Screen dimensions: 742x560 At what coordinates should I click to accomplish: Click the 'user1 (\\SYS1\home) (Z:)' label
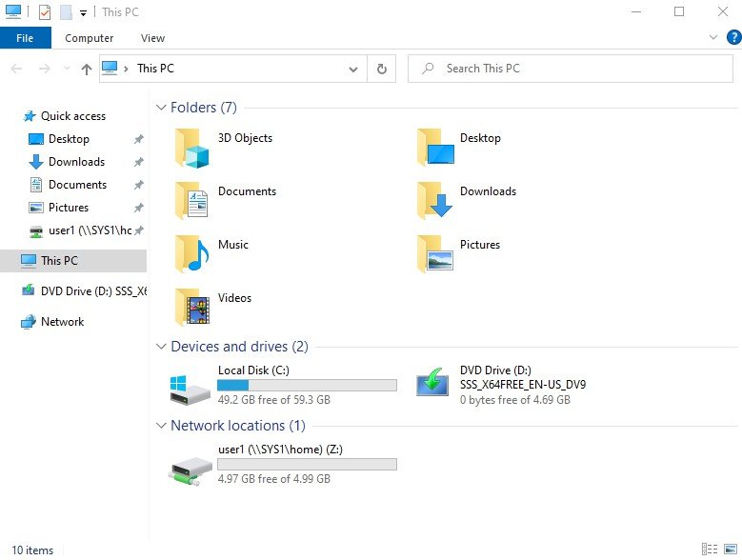pos(280,450)
